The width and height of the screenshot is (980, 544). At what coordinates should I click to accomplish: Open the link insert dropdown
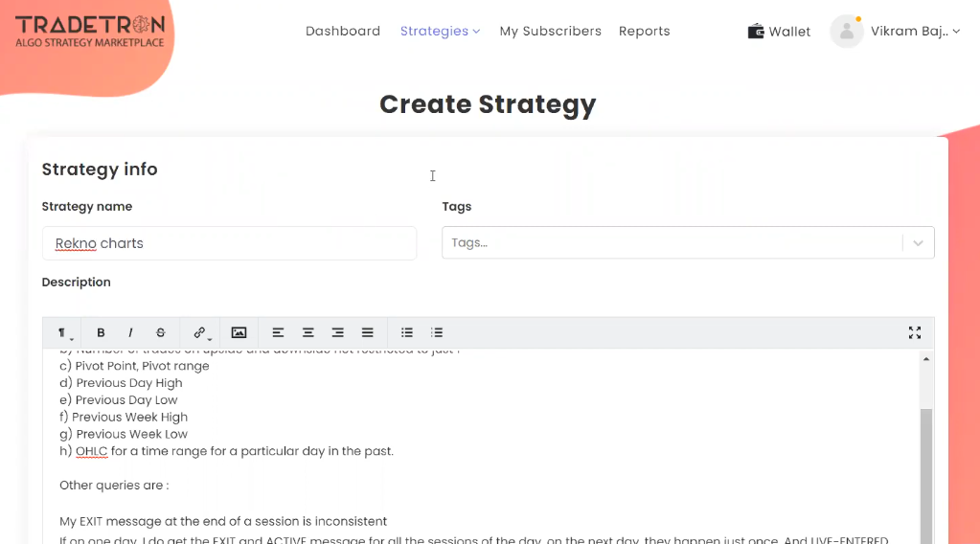coord(201,332)
